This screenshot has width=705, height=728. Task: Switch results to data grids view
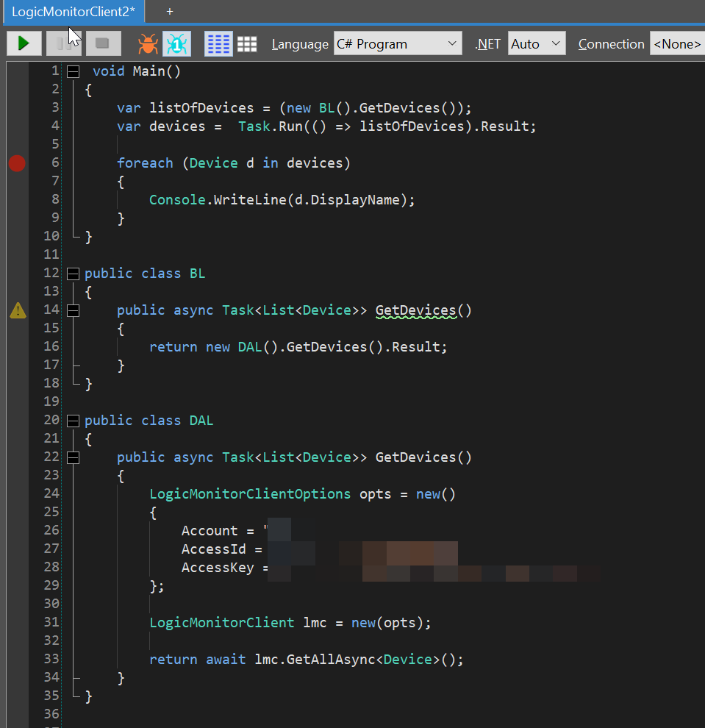pyautogui.click(x=247, y=44)
